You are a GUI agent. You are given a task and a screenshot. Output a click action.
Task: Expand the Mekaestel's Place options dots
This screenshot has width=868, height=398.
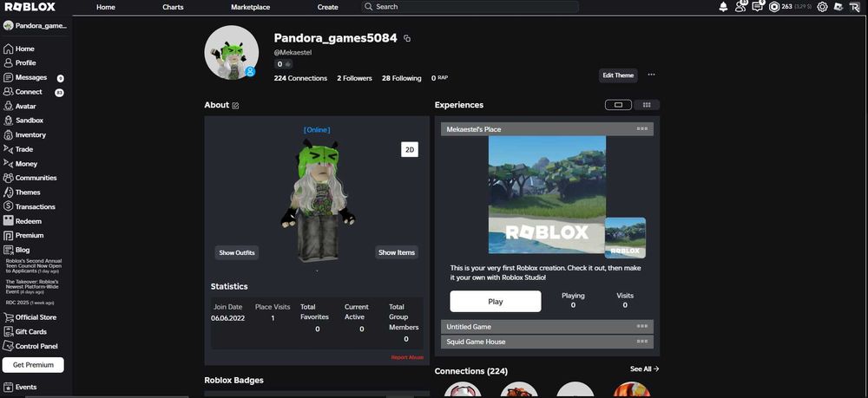coord(642,129)
